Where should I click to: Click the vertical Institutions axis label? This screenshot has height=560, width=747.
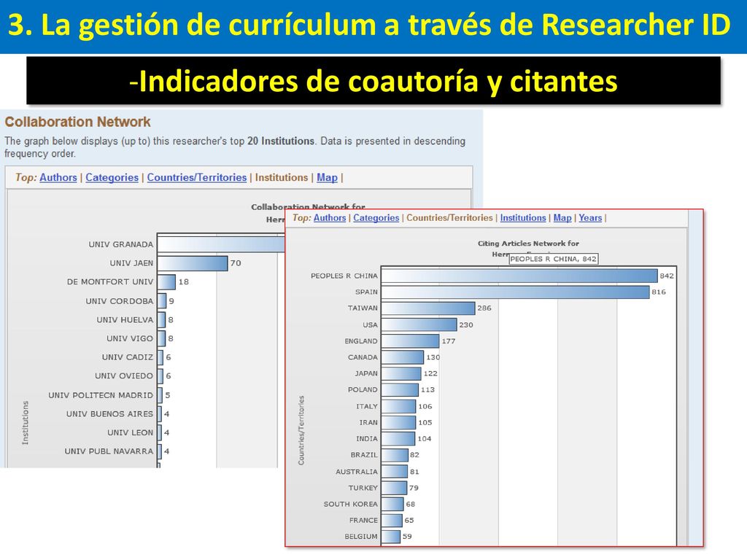tap(26, 423)
